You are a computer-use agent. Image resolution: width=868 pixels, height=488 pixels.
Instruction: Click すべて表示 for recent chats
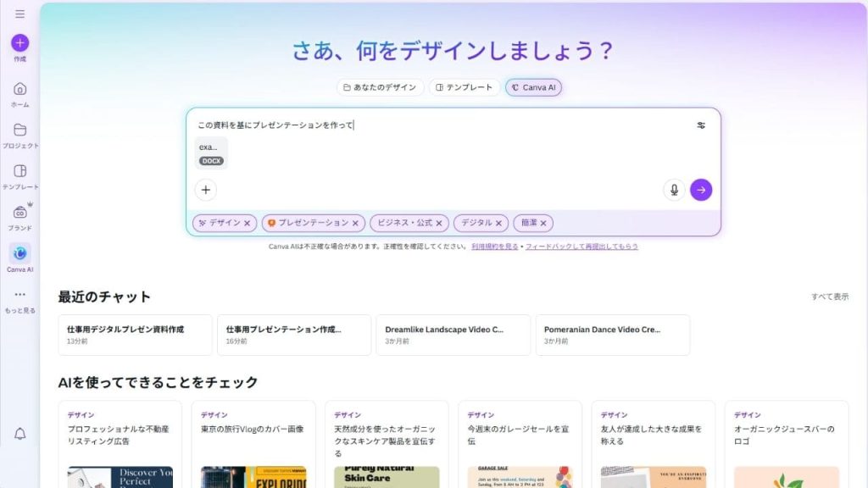pyautogui.click(x=829, y=297)
